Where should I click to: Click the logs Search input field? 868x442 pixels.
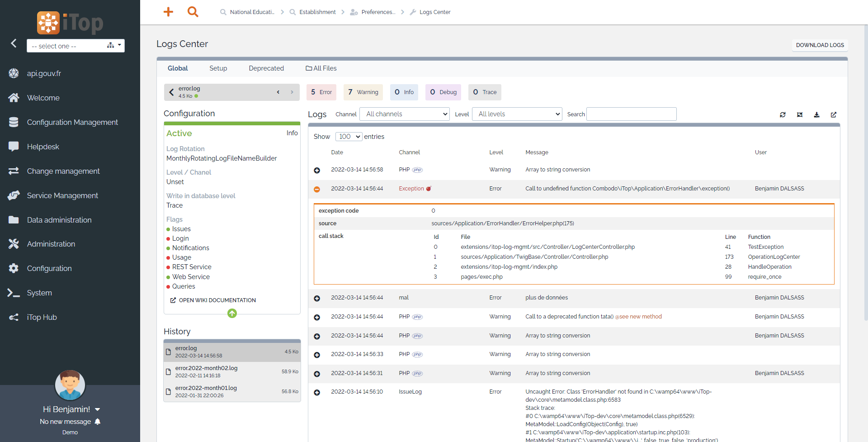[631, 114]
